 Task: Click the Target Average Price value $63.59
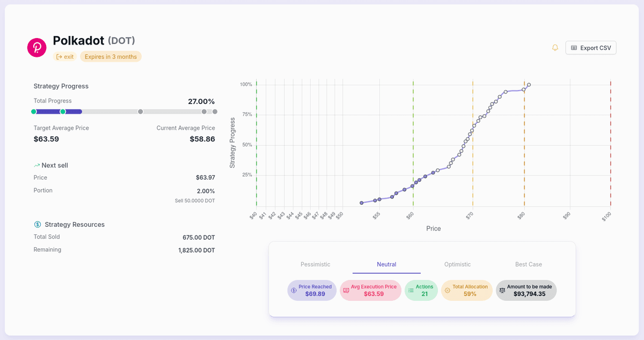(x=46, y=139)
